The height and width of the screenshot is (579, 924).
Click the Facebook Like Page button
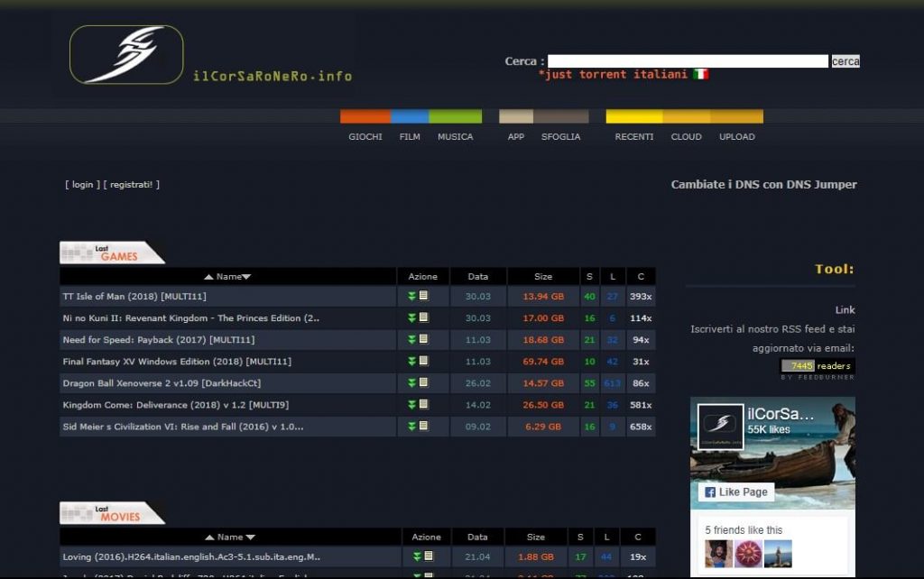(736, 492)
